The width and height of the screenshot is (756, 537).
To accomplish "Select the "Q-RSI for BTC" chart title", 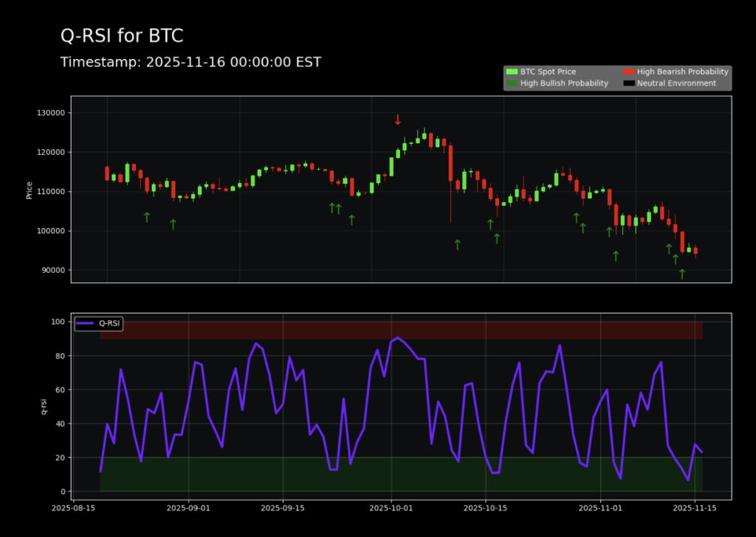I will click(122, 36).
